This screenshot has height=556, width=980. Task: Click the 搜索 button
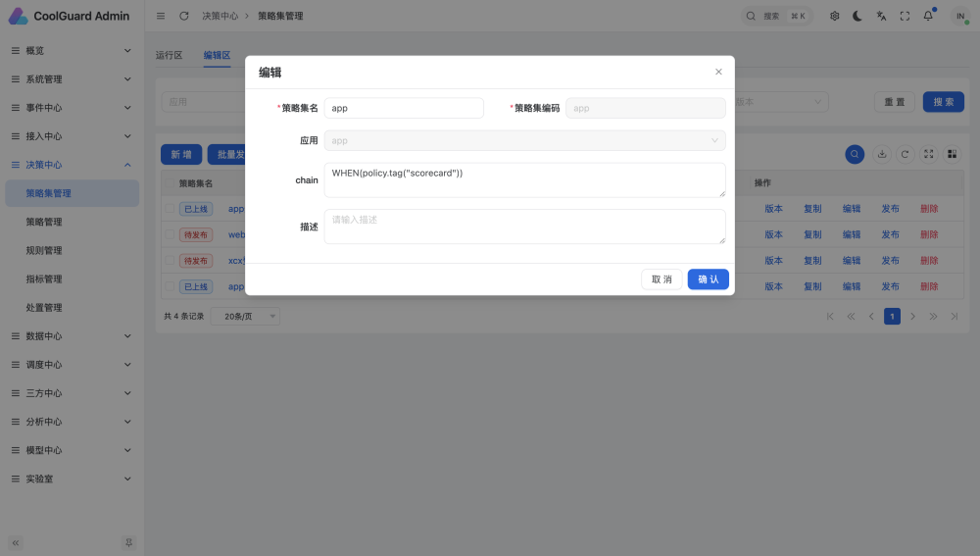943,102
